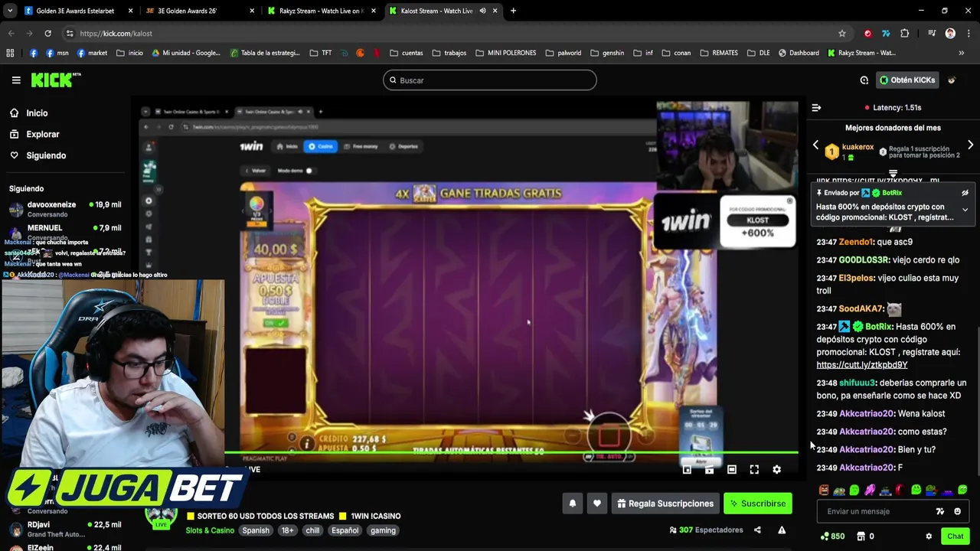Click username Zeendo1 in chat

[856, 242]
